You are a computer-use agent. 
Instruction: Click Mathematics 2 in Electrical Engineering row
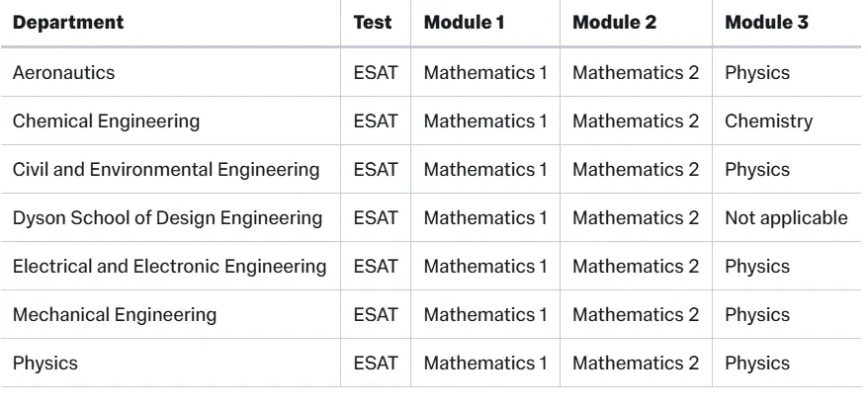(636, 266)
